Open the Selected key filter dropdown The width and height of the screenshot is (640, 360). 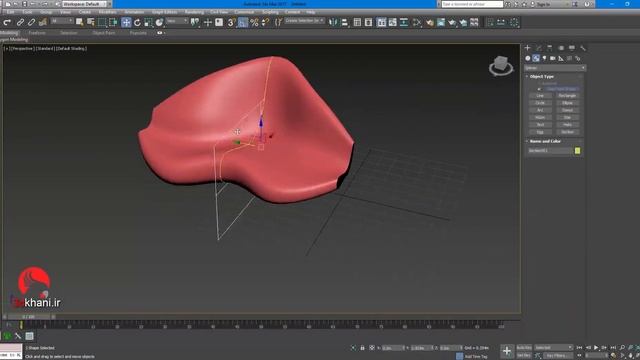click(x=554, y=347)
